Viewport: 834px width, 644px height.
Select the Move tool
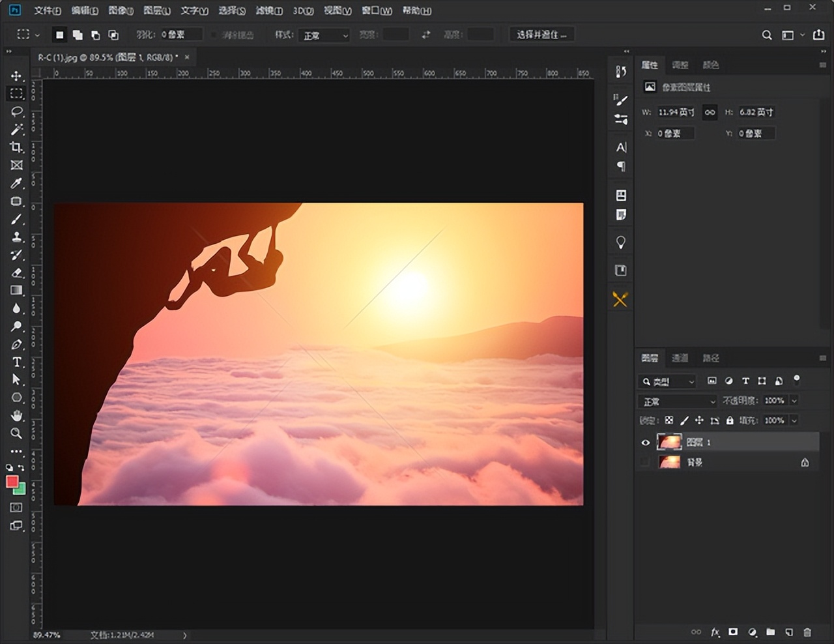point(16,76)
